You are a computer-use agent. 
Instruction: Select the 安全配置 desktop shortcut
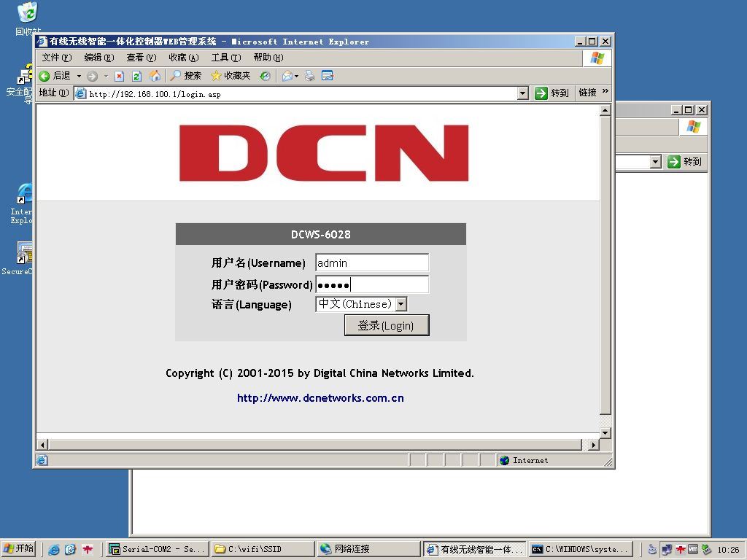21,85
